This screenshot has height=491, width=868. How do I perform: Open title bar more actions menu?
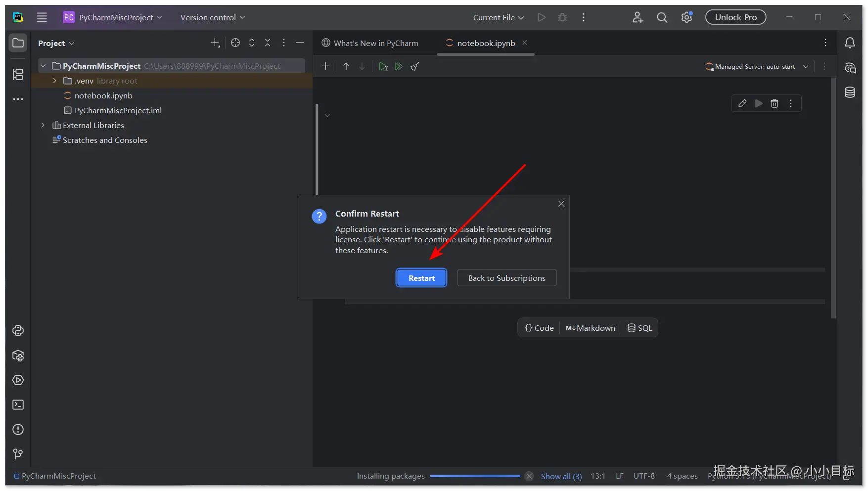[584, 17]
